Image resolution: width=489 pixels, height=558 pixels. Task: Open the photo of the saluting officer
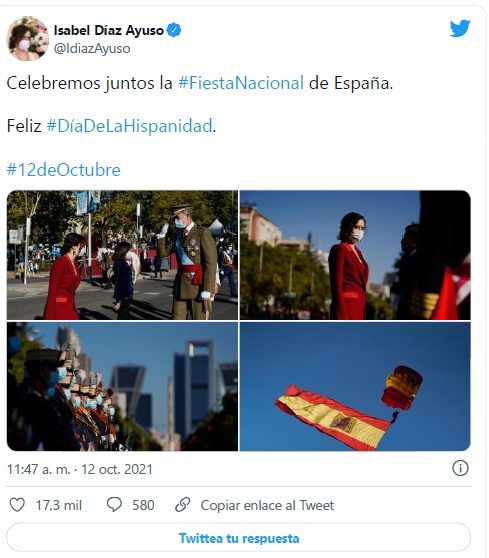pyautogui.click(x=122, y=255)
